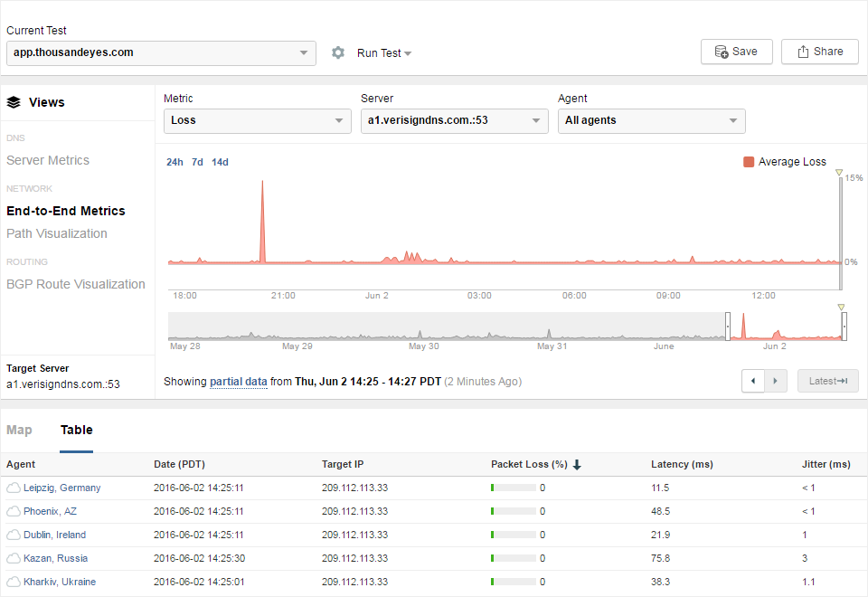The width and height of the screenshot is (868, 597).
Task: Click the cloud icon beside Kazan, Russia
Action: pyautogui.click(x=14, y=559)
